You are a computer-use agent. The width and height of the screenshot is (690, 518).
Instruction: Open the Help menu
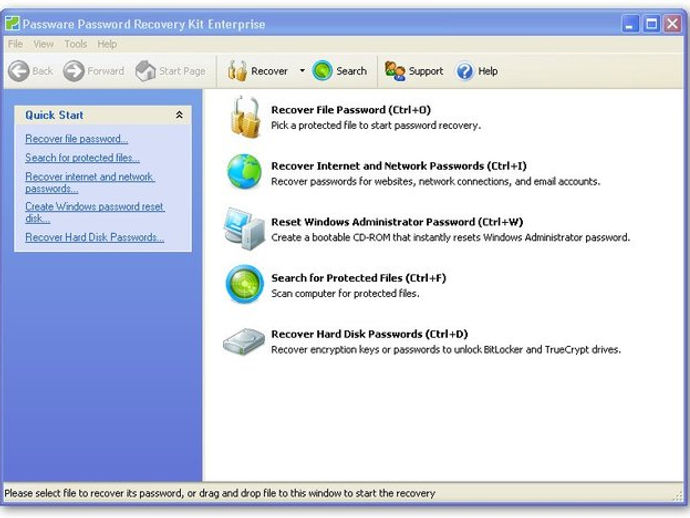tap(107, 44)
